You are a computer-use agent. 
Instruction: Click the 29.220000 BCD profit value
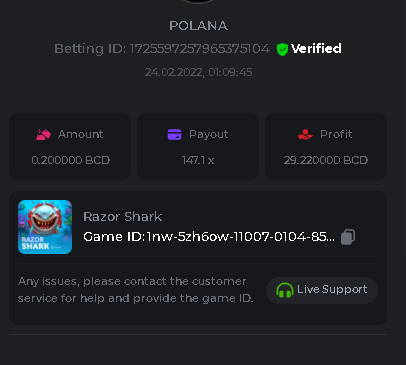[x=326, y=160]
